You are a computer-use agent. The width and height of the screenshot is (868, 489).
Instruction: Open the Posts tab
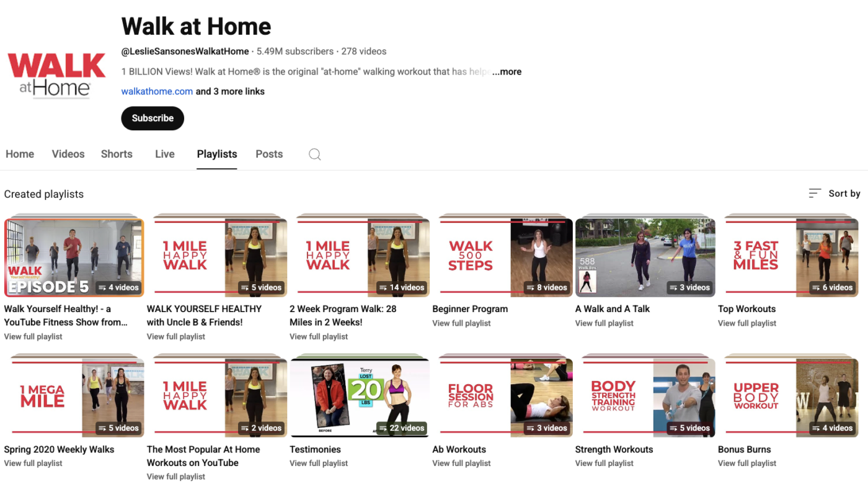269,154
